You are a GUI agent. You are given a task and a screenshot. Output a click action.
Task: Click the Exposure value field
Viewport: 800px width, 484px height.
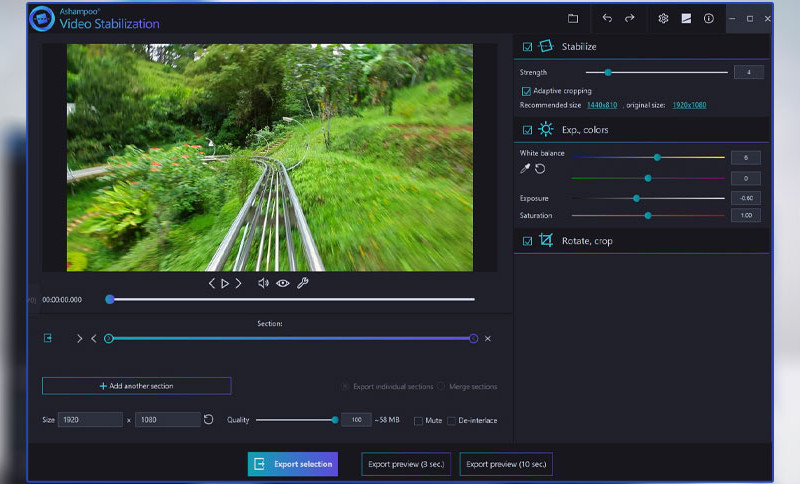click(x=746, y=198)
